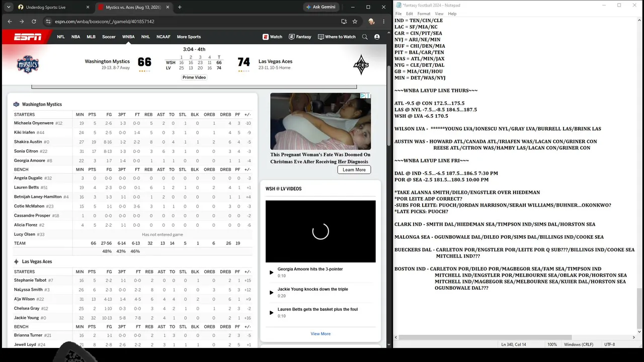The width and height of the screenshot is (644, 362).
Task: Open the Help menu in Notepad
Action: (452, 14)
